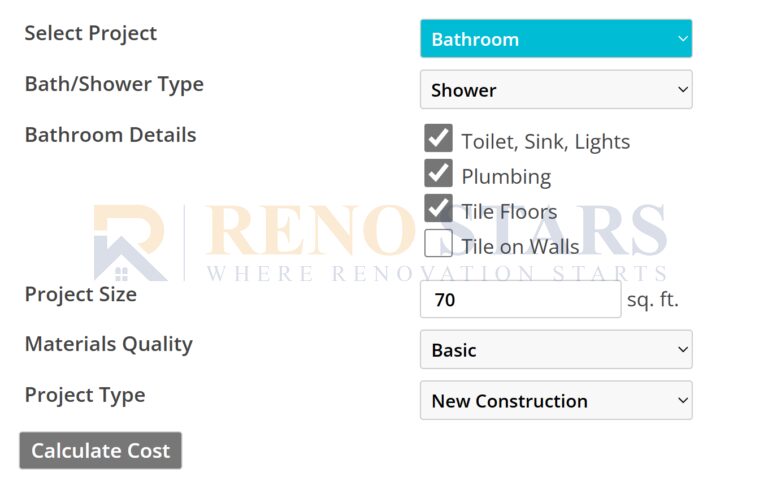Click the 'Select Project' field label
The image size is (768, 481).
pyautogui.click(x=90, y=33)
